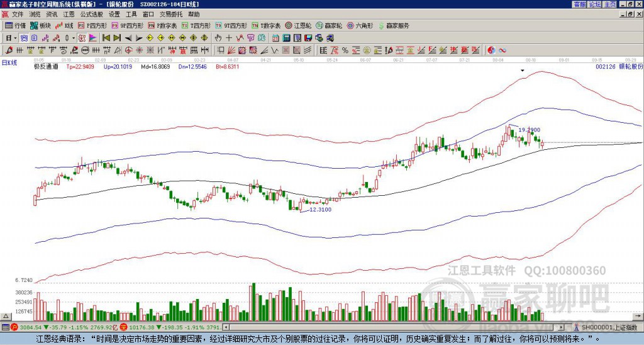Open the P四方形 tool
The width and height of the screenshot is (644, 345).
pyautogui.click(x=92, y=25)
